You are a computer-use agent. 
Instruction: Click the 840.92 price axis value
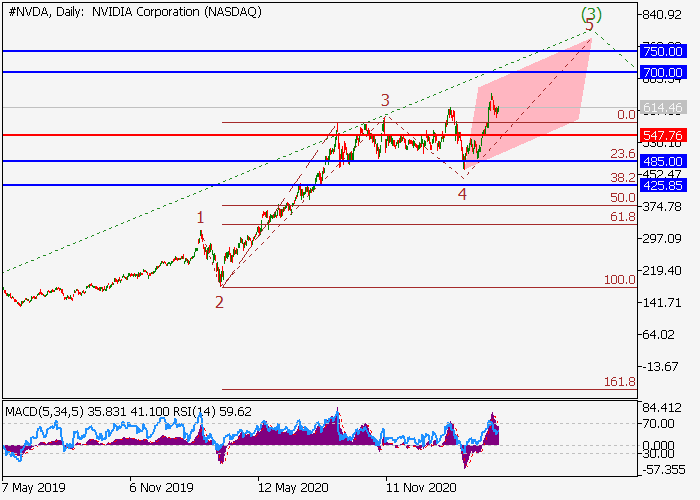tap(662, 15)
